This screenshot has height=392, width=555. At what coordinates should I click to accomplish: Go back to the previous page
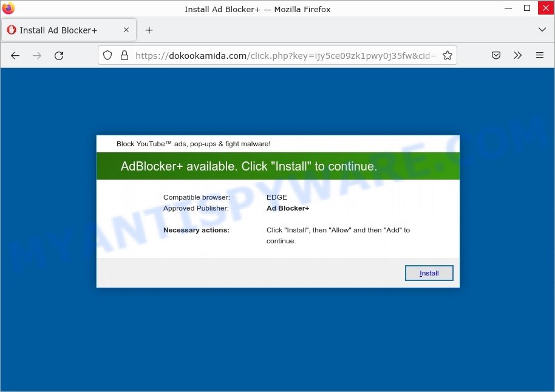pos(15,56)
